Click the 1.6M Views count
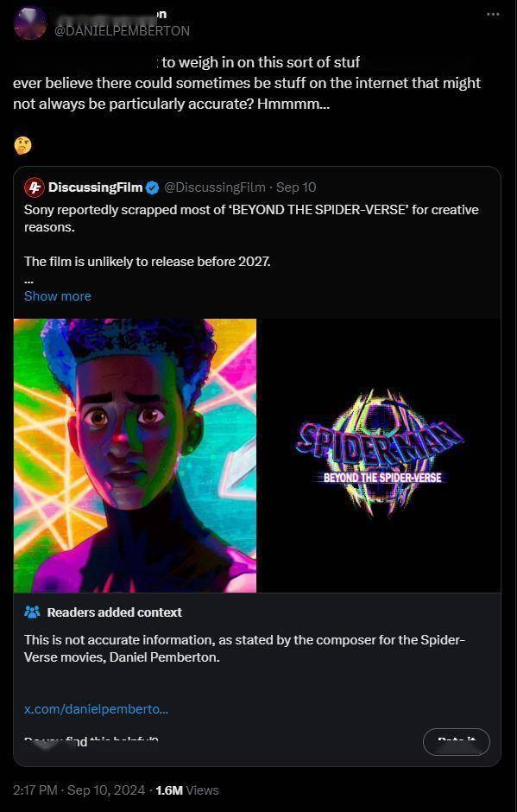 tap(186, 790)
